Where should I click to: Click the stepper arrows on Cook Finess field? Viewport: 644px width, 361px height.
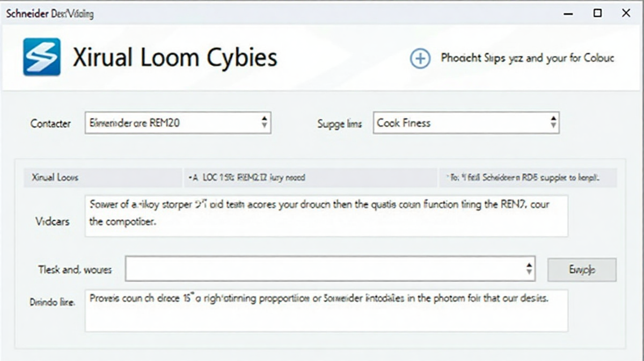[553, 123]
